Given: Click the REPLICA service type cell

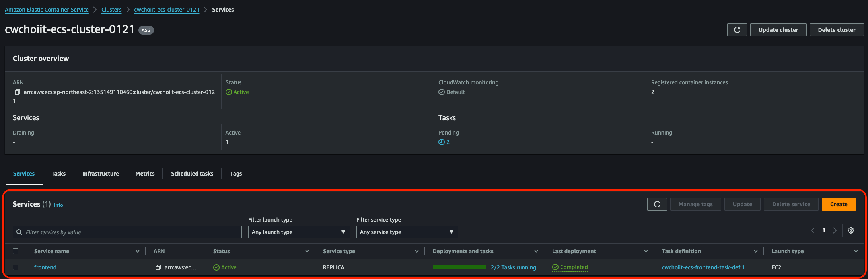Looking at the screenshot, I should [333, 267].
